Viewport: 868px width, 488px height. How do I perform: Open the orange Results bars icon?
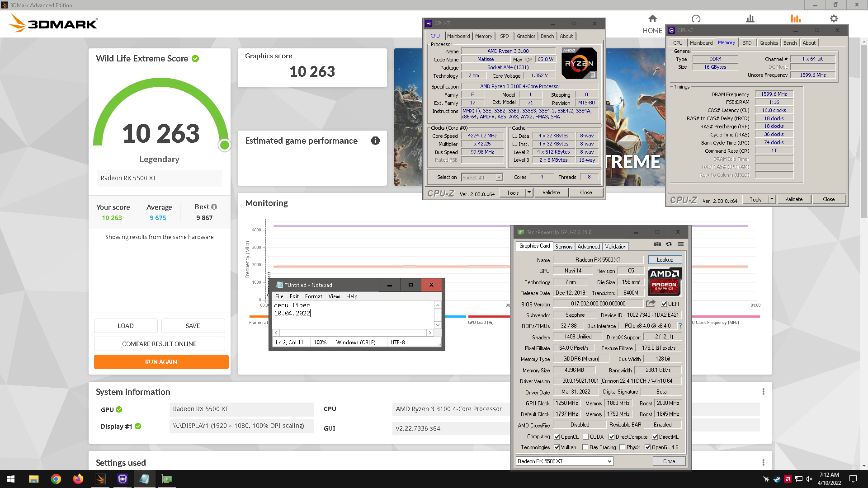pos(796,19)
